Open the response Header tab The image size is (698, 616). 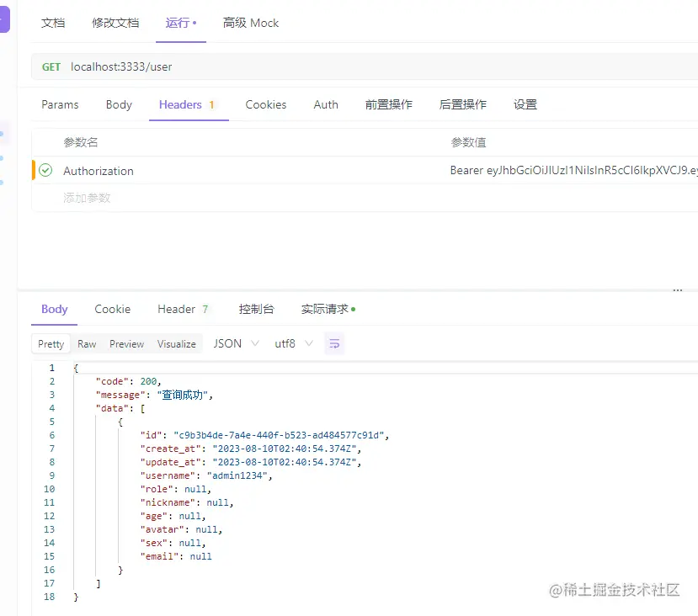183,309
